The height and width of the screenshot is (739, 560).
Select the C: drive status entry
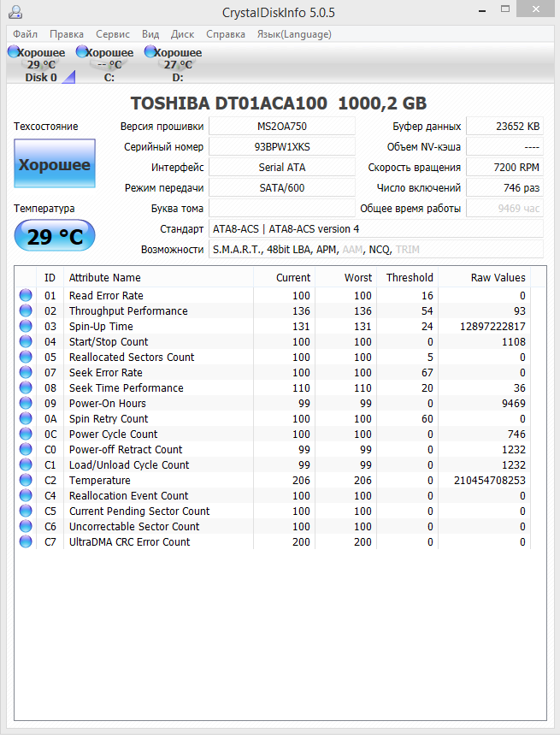(109, 64)
